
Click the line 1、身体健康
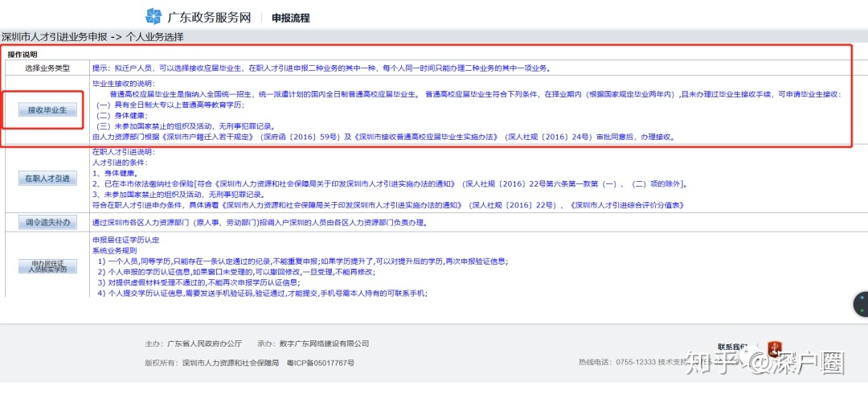point(115,173)
